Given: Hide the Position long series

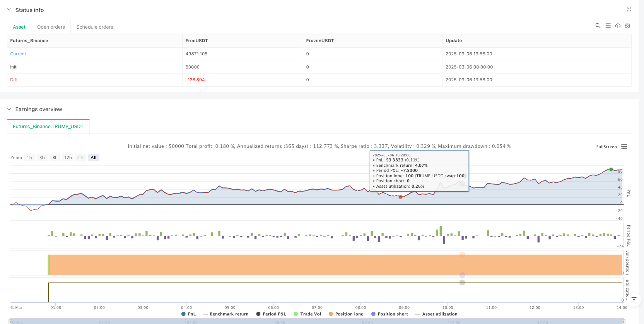Looking at the screenshot, I should coord(346,314).
